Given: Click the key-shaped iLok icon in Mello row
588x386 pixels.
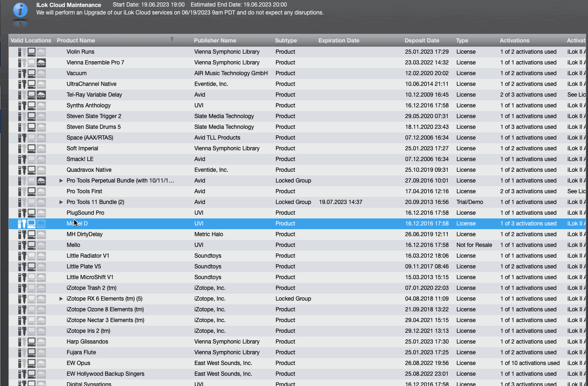Looking at the screenshot, I should pos(24,245).
